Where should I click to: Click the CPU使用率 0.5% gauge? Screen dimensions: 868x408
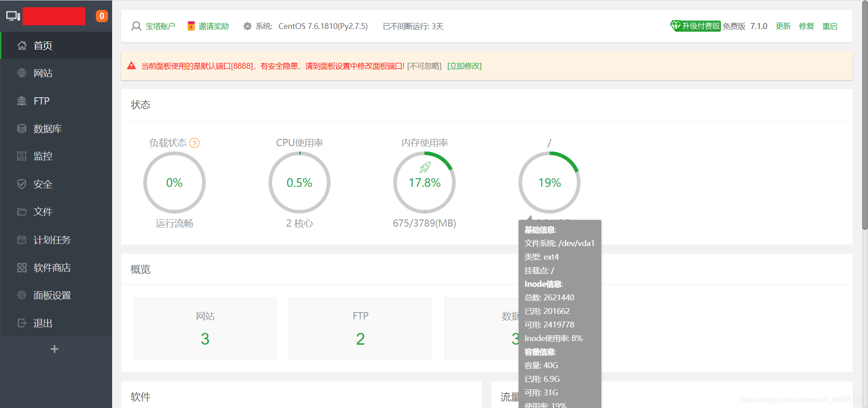point(299,182)
